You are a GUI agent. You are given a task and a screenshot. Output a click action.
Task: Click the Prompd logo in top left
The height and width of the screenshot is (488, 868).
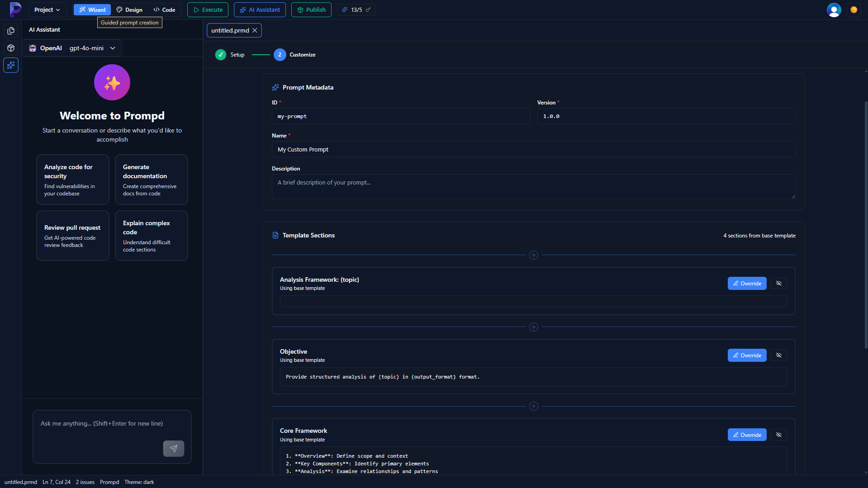coord(15,9)
